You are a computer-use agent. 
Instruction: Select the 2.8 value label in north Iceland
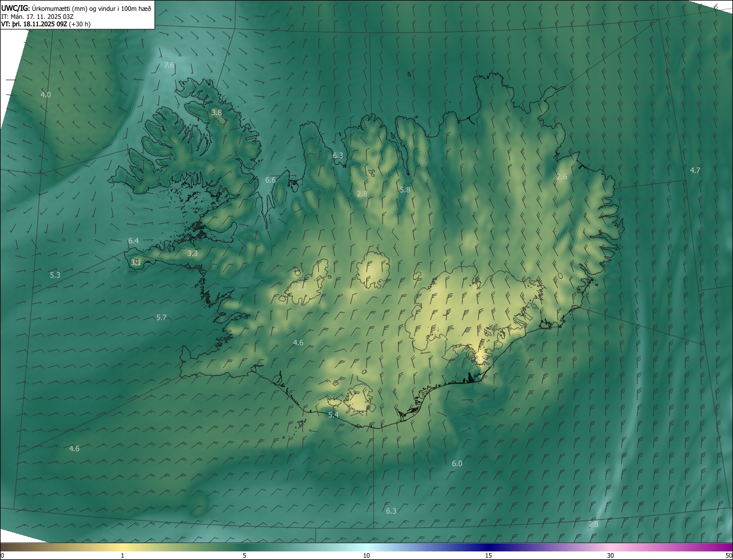coord(362,194)
